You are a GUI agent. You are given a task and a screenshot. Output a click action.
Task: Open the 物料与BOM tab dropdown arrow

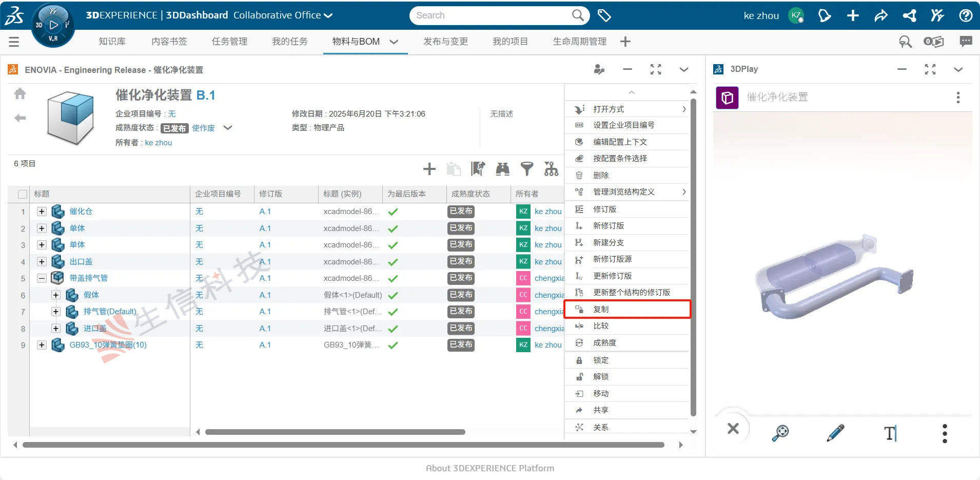click(x=394, y=42)
